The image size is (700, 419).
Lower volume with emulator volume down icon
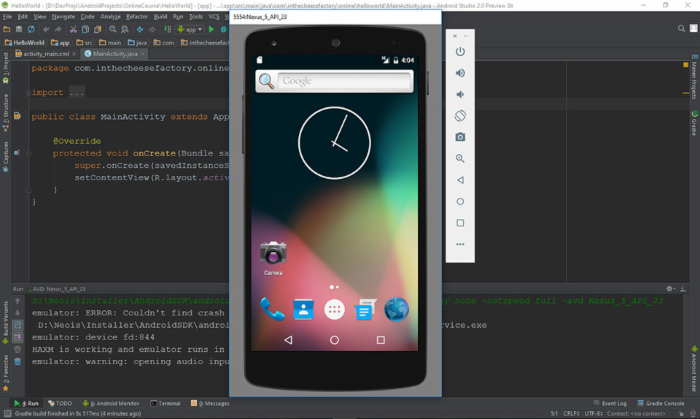point(460,95)
